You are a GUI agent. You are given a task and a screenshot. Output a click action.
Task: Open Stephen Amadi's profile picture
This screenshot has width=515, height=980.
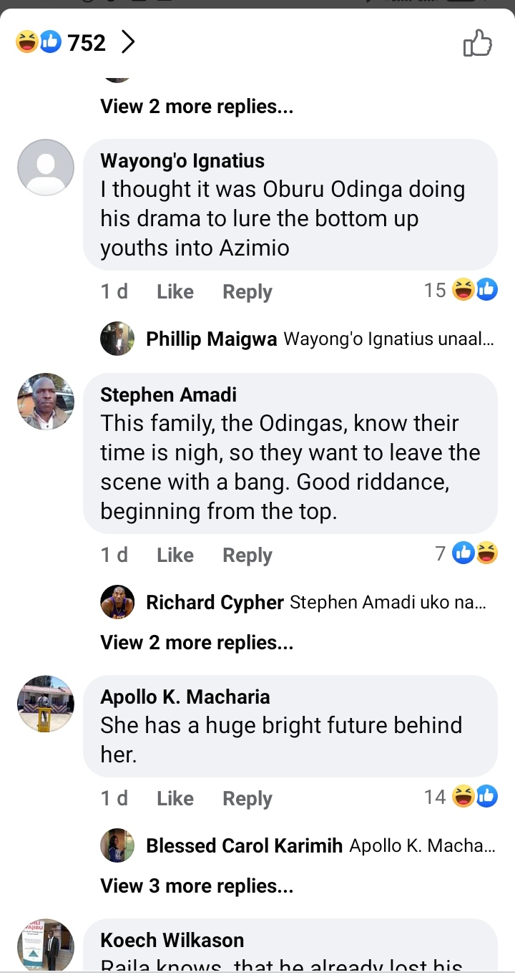click(x=46, y=402)
